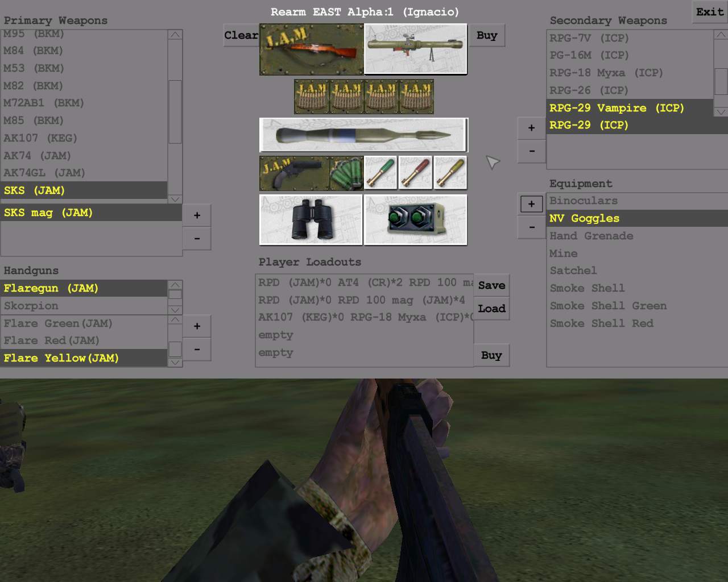
Task: Load the selected player loadout
Action: [491, 309]
